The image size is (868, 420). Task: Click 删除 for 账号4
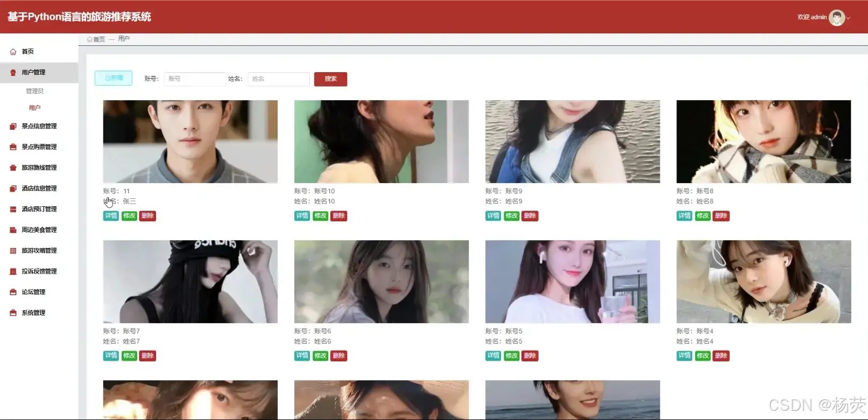721,356
